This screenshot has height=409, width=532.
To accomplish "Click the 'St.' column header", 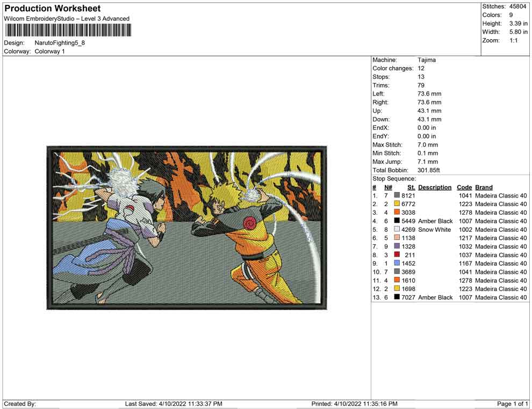I will [411, 187].
